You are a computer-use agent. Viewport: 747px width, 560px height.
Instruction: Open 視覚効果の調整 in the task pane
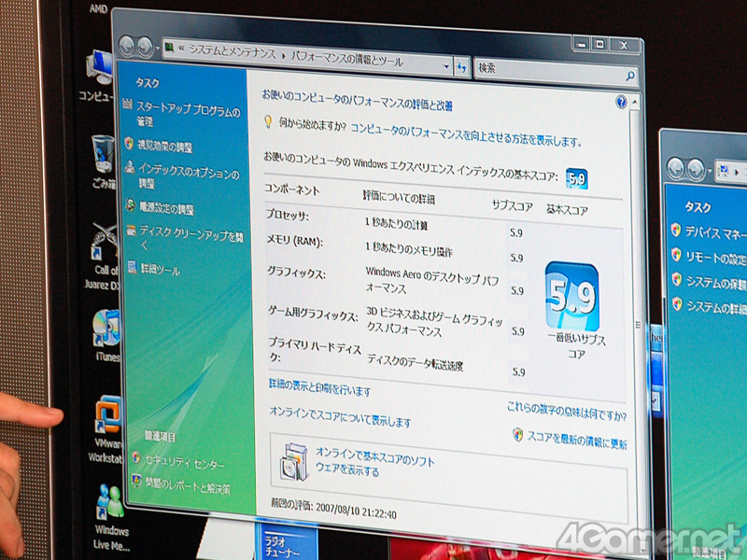(164, 147)
